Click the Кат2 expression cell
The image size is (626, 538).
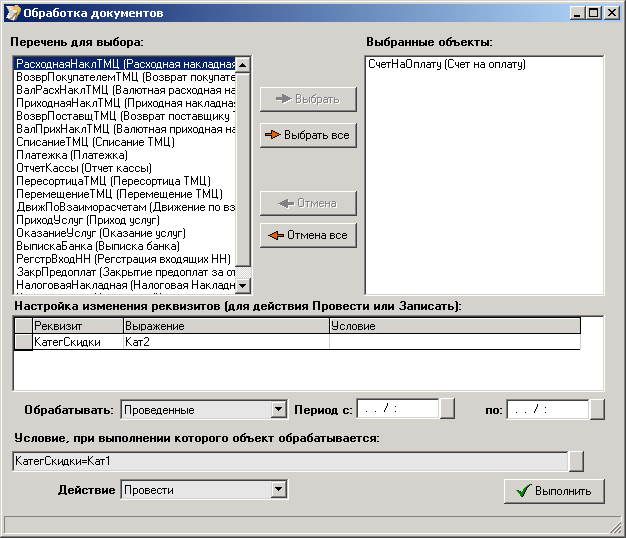pos(226,342)
